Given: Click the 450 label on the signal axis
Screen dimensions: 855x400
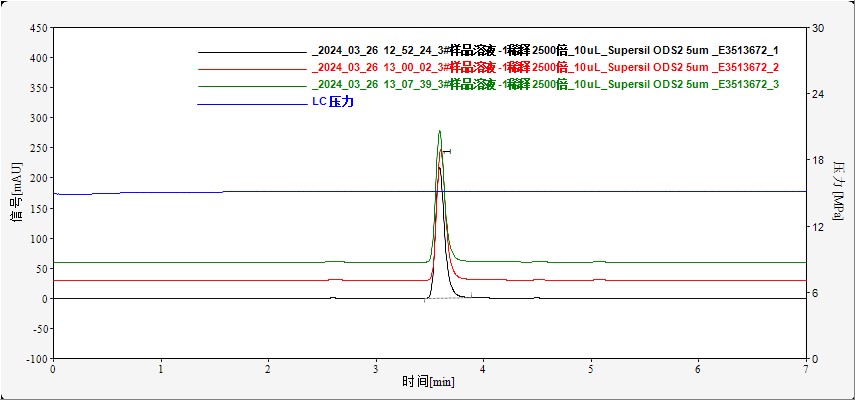Looking at the screenshot, I should pyautogui.click(x=38, y=28).
